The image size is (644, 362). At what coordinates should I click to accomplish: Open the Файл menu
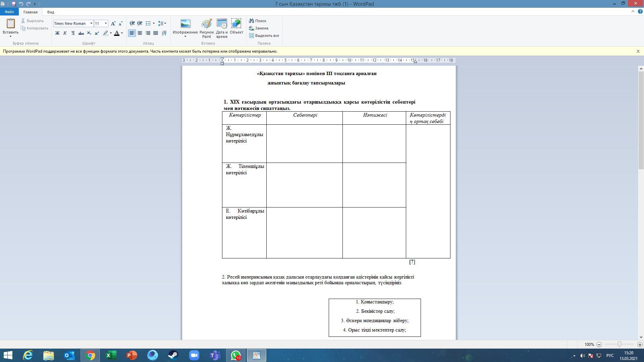[x=9, y=12]
